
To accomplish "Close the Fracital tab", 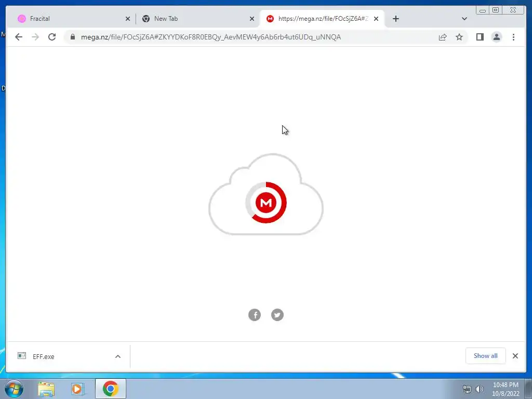I will (128, 19).
